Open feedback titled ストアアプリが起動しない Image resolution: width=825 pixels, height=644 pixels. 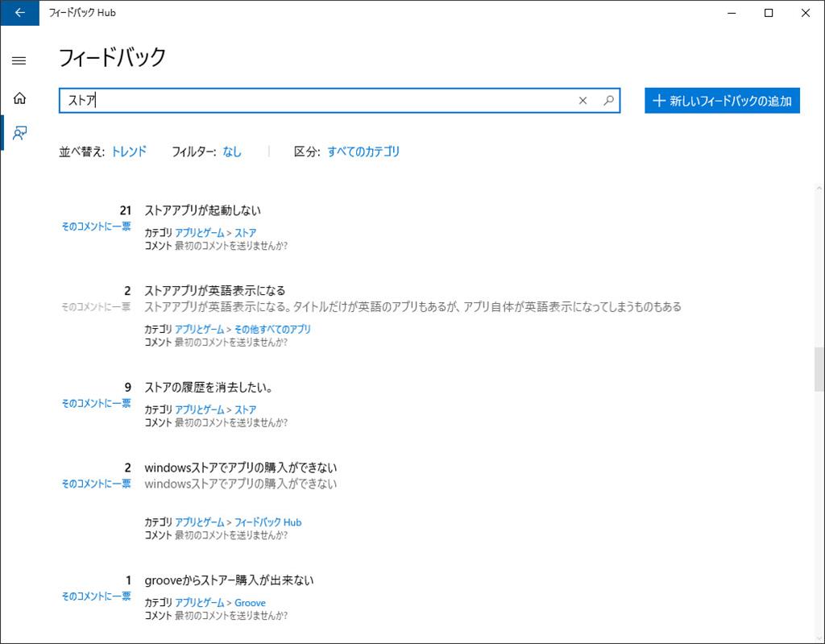click(202, 210)
